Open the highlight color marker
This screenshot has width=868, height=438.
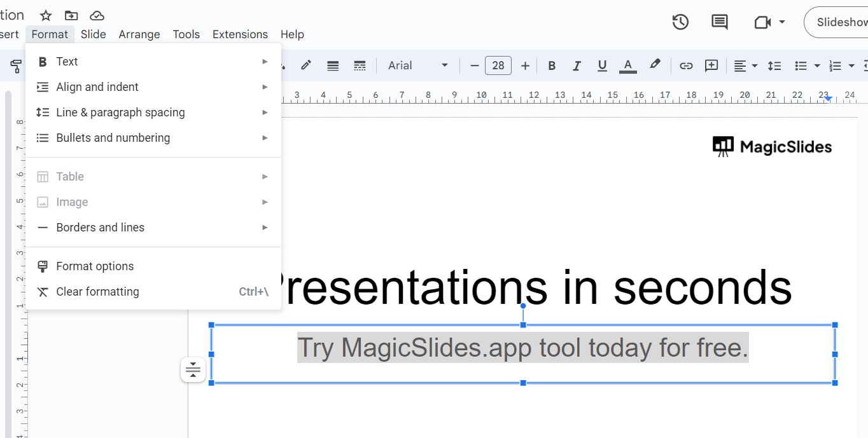pos(655,65)
